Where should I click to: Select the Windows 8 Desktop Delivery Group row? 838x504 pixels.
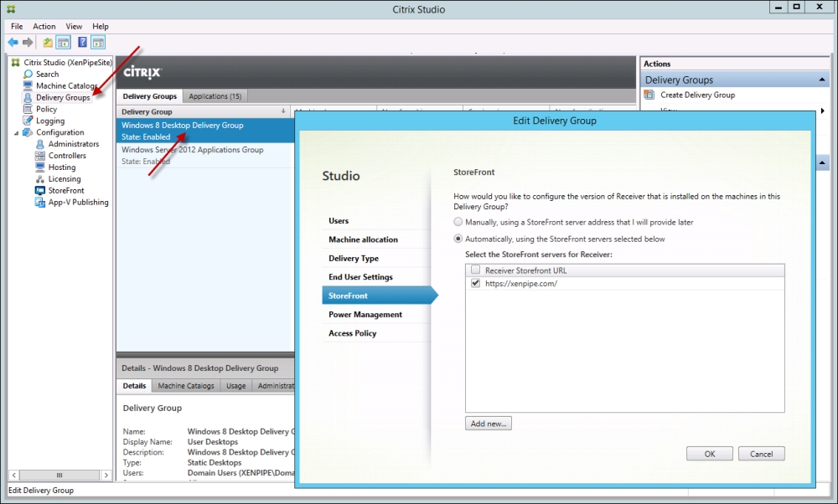point(205,131)
